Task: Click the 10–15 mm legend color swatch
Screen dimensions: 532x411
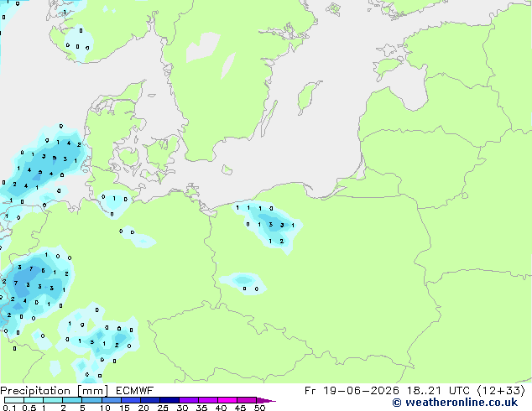Action: [111, 400]
